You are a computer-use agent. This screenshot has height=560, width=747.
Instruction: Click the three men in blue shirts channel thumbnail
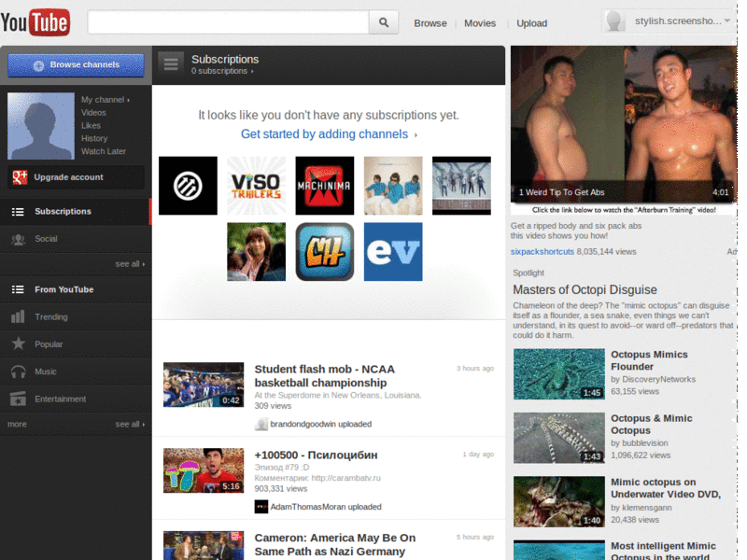pyautogui.click(x=393, y=186)
